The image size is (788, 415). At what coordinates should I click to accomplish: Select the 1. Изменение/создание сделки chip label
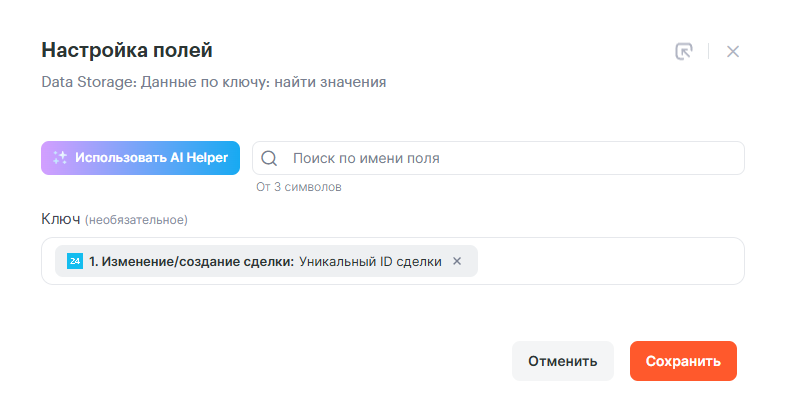[191, 261]
